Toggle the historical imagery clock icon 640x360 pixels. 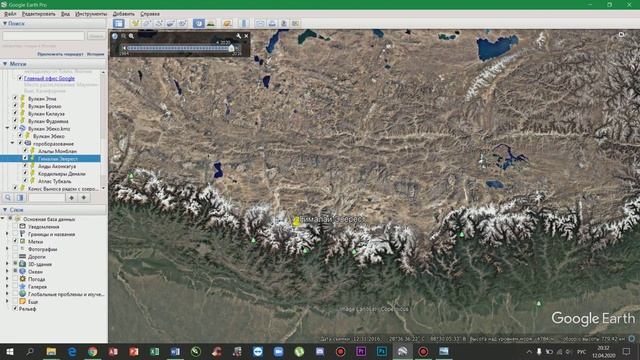(199, 23)
